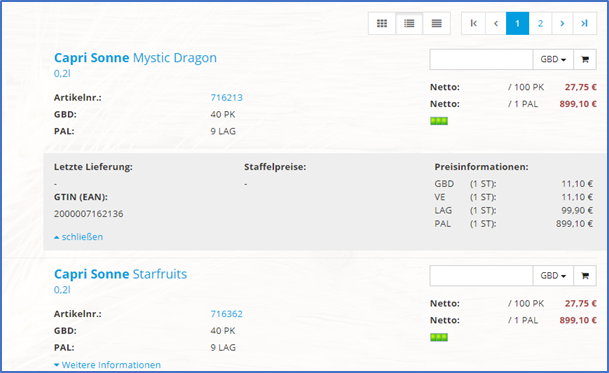The width and height of the screenshot is (609, 373).
Task: Switch to compact list view icon
Action: point(437,23)
